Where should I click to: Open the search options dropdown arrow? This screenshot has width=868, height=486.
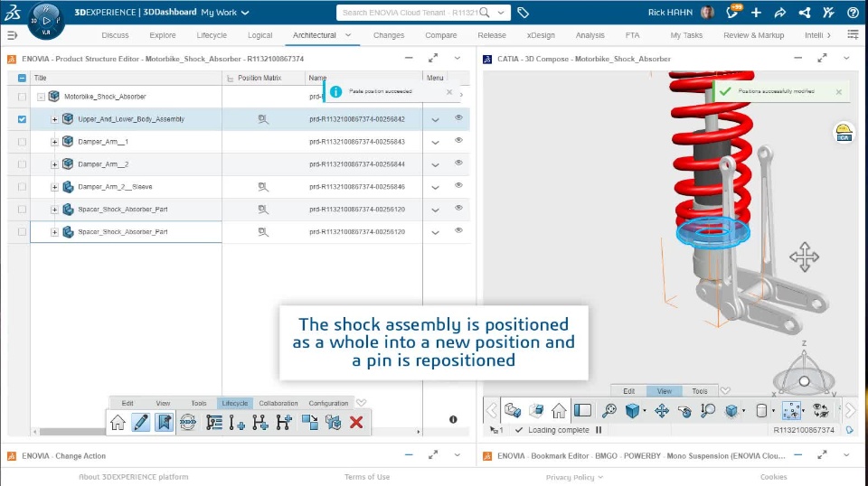point(501,12)
